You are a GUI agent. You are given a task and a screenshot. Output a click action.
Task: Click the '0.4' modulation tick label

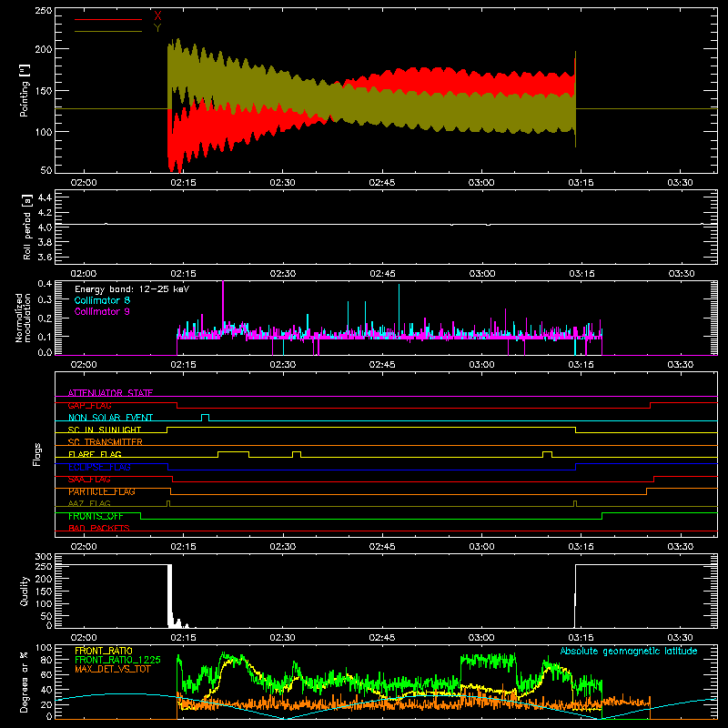pos(45,284)
